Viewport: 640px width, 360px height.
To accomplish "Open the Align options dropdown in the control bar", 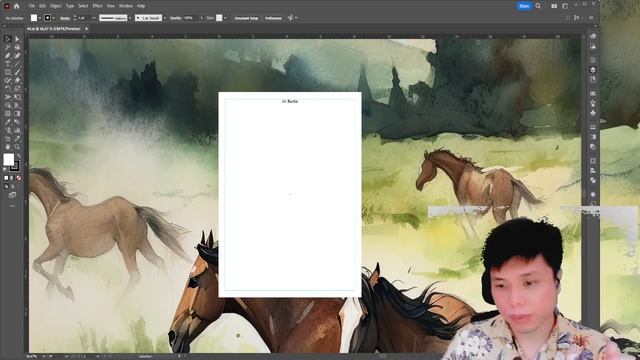I will point(296,18).
